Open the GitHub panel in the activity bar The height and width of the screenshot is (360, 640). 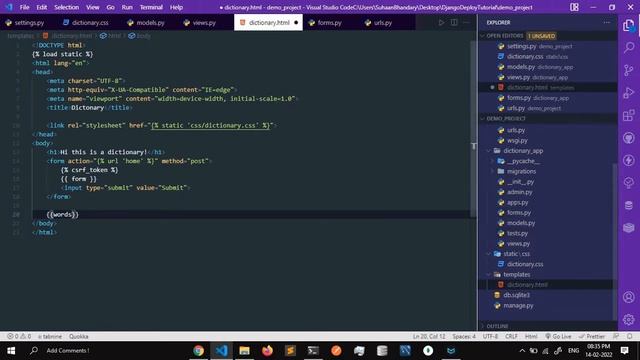629,138
